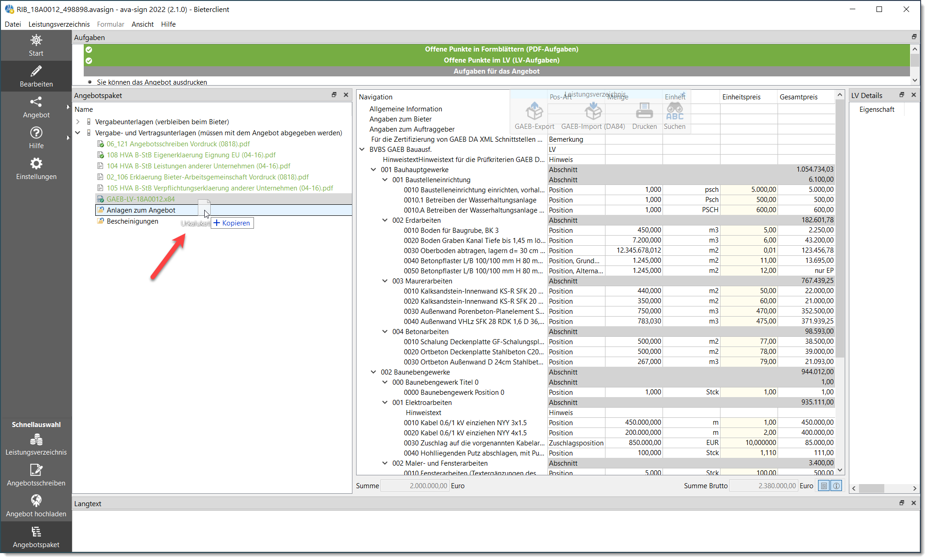Open Angebotsschreiben quick access icon

[x=36, y=470]
